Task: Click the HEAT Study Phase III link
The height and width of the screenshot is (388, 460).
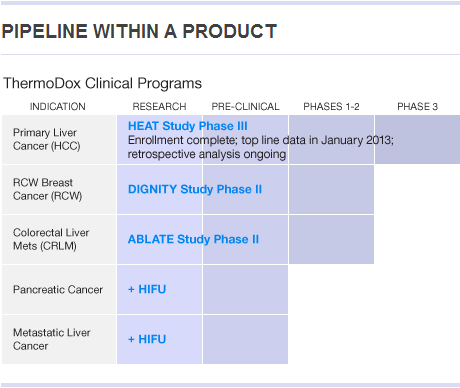Action: pos(188,126)
